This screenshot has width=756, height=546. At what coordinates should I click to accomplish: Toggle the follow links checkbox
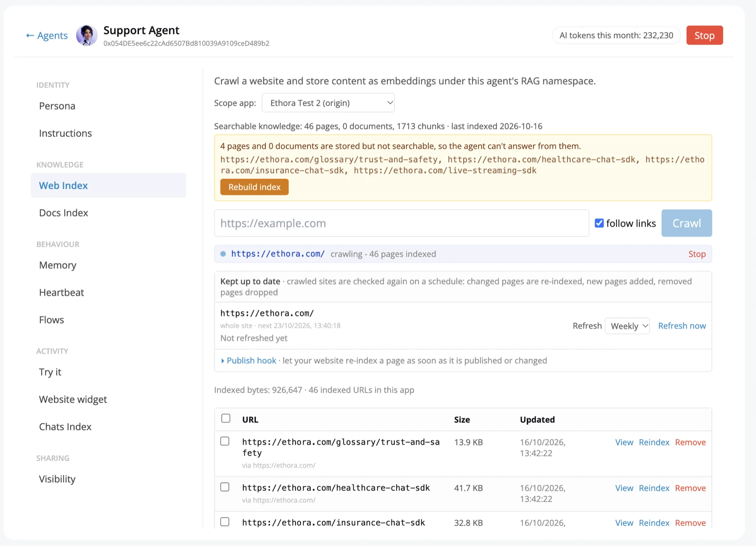pyautogui.click(x=599, y=223)
